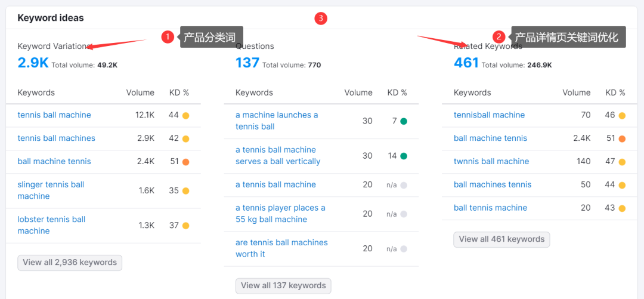Click orange KD dot in Related Keywords column
Image resolution: width=644 pixels, height=299 pixels.
(x=622, y=138)
